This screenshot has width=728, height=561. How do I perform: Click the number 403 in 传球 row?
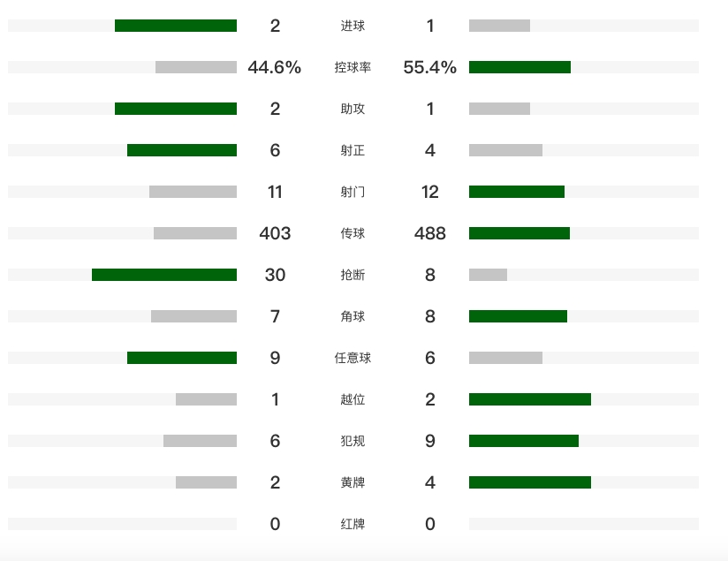coord(275,233)
